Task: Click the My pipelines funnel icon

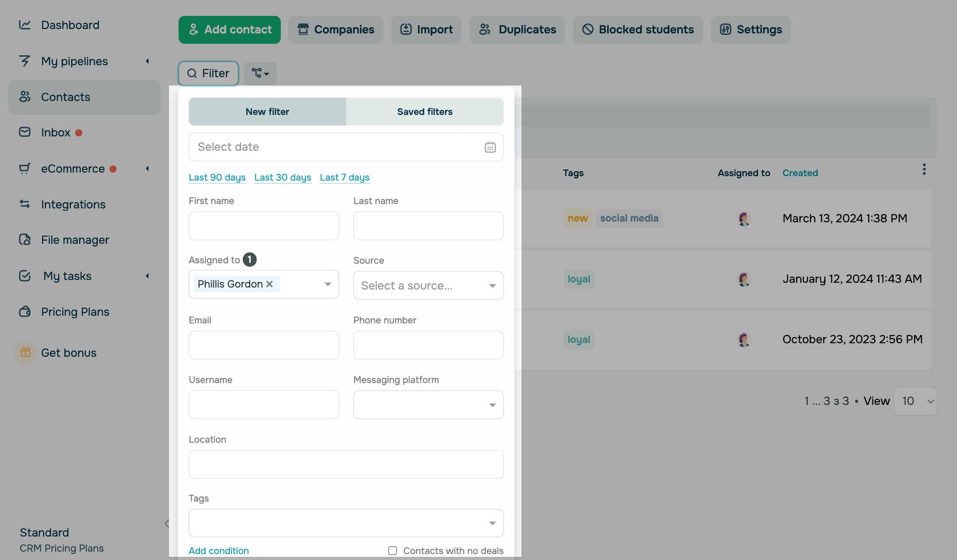Action: 25,61
